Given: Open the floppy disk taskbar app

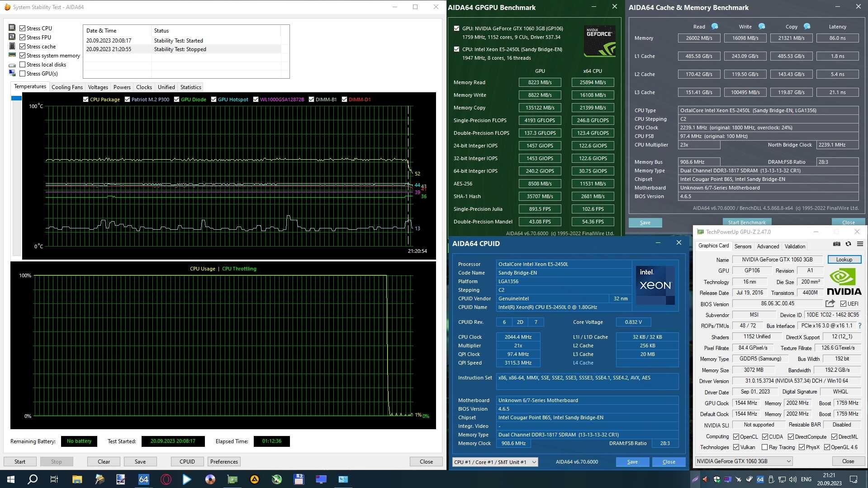Looking at the screenshot, I should point(299,479).
